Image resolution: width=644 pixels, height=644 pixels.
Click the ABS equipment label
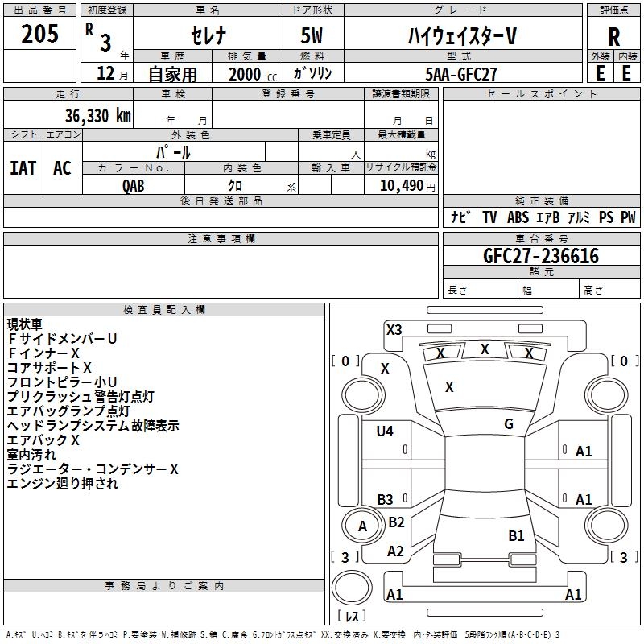click(518, 217)
